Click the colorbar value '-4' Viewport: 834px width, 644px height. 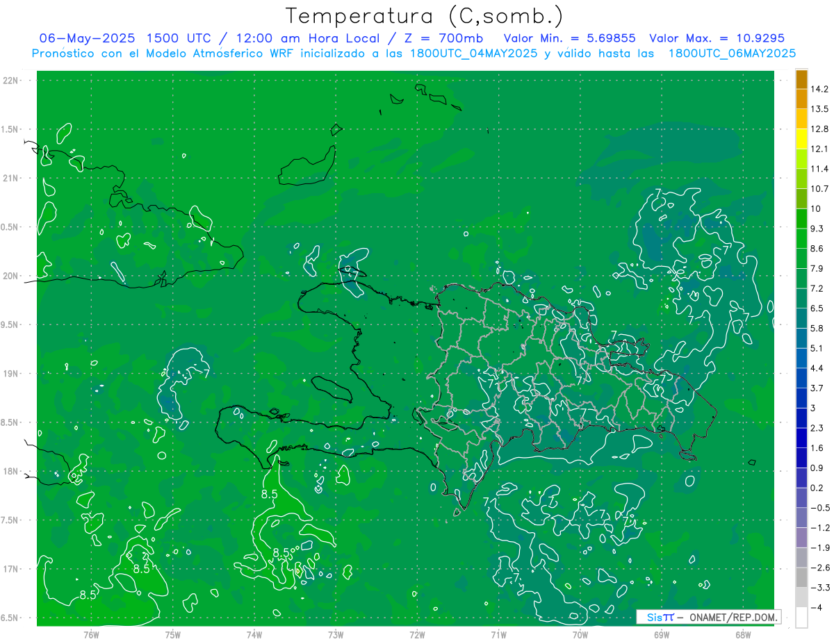(817, 607)
